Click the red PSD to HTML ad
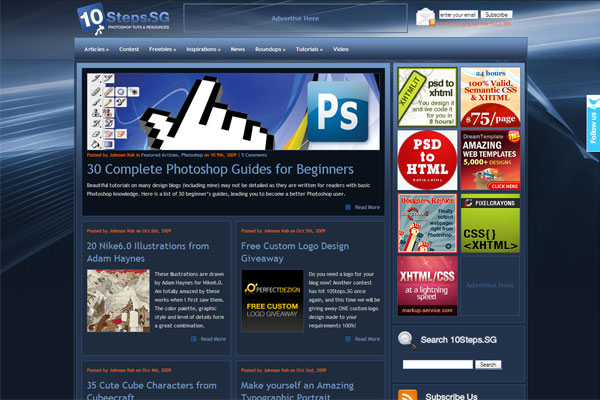This screenshot has width=600, height=400. coord(427,160)
